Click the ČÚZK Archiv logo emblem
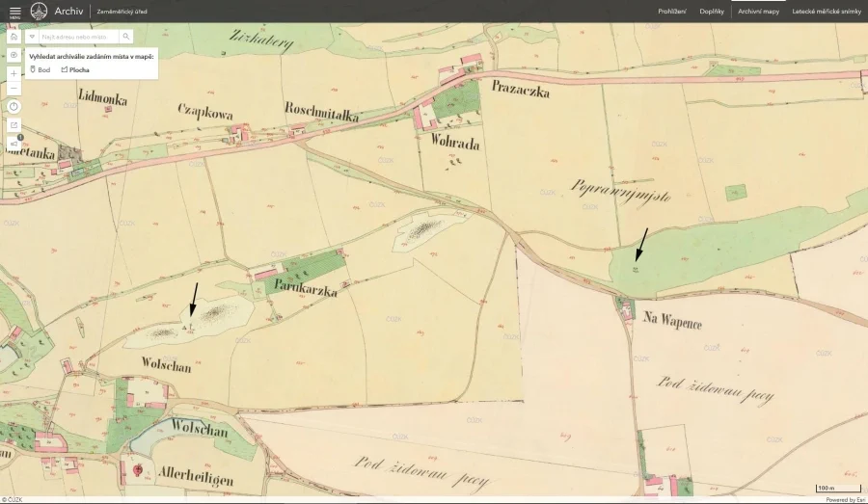This screenshot has width=868, height=504. pyautogui.click(x=39, y=11)
